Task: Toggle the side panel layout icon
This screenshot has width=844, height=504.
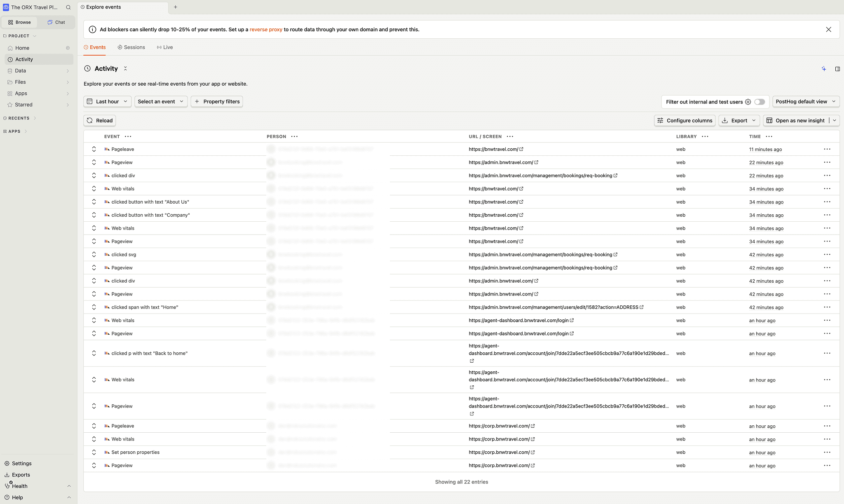Action: click(x=837, y=69)
